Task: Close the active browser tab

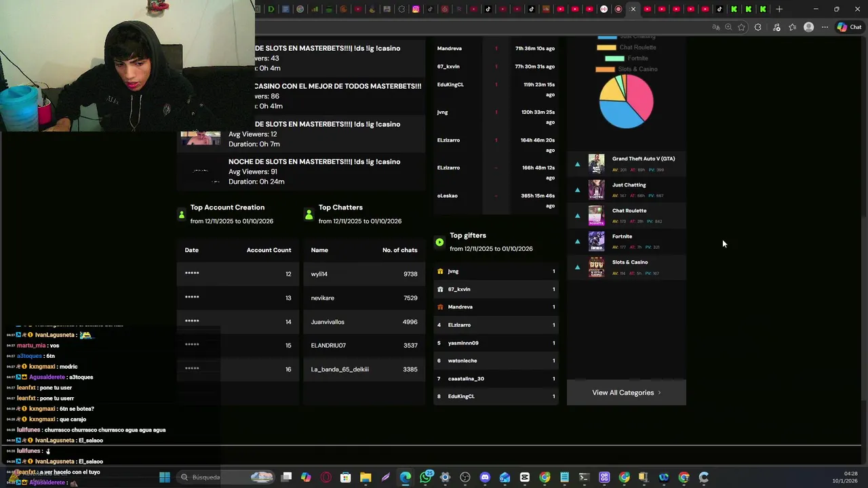Action: point(633,9)
